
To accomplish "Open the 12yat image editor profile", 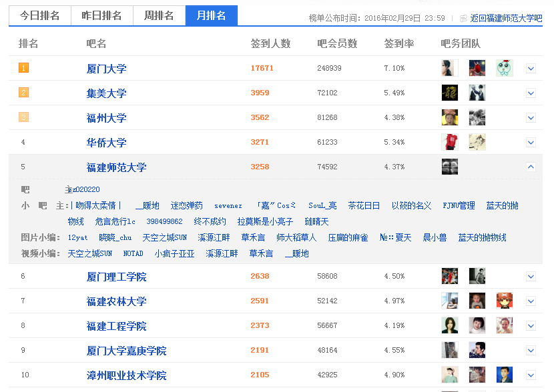I will (x=77, y=237).
